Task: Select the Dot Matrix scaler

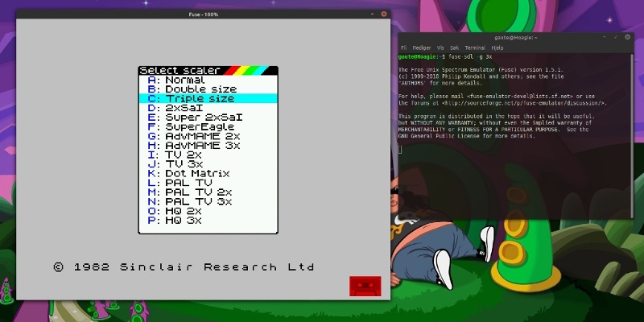Action: coord(208,173)
